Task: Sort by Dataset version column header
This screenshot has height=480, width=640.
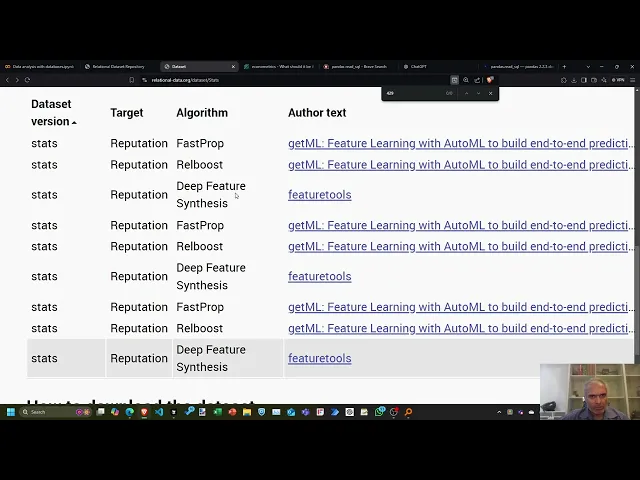Action: (53, 113)
